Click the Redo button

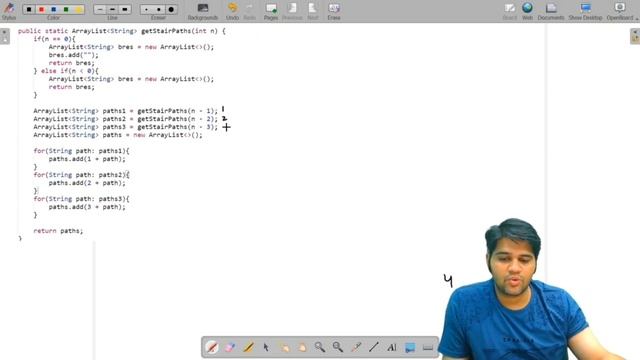point(249,11)
